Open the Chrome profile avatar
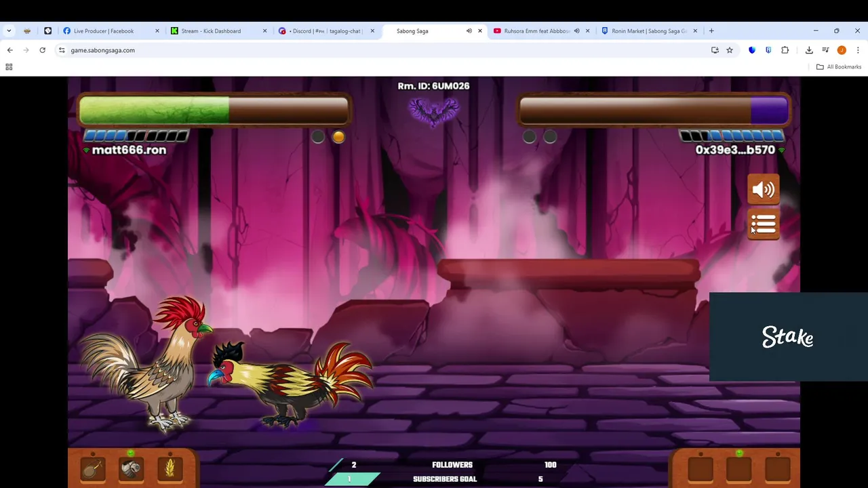 pos(842,50)
